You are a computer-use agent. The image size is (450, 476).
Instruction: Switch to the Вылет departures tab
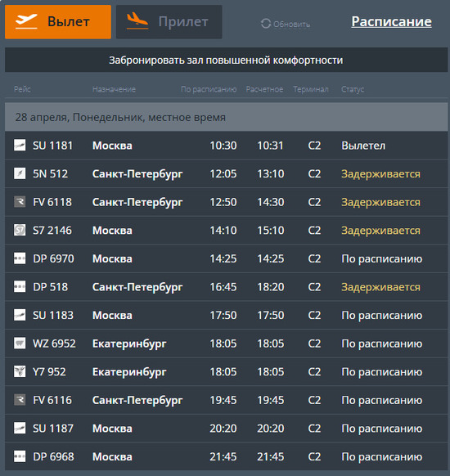tap(58, 22)
